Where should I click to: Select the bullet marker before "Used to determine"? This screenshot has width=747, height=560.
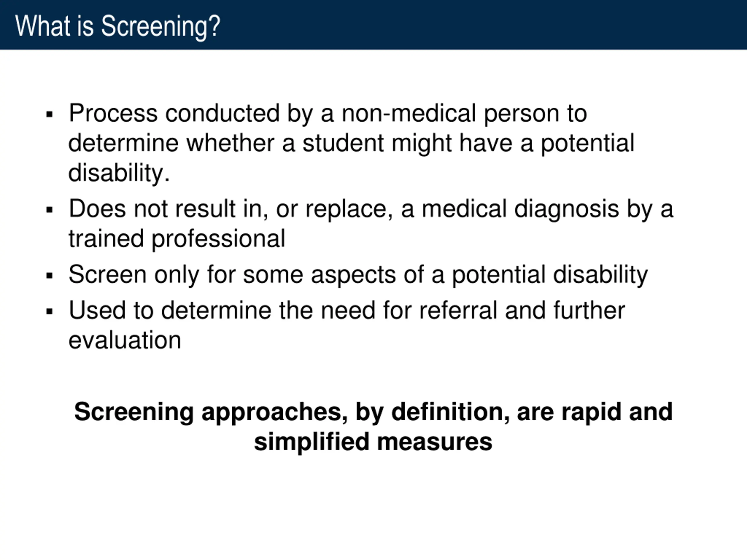(50, 311)
